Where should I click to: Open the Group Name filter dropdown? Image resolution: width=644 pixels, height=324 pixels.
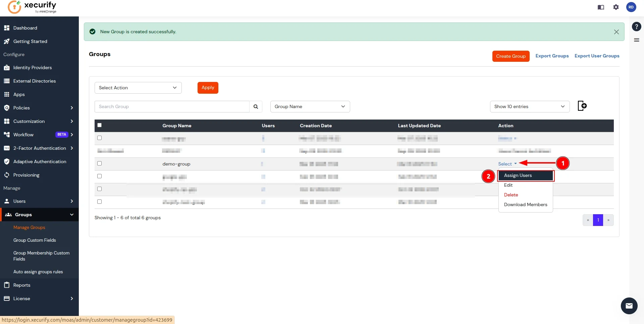310,106
